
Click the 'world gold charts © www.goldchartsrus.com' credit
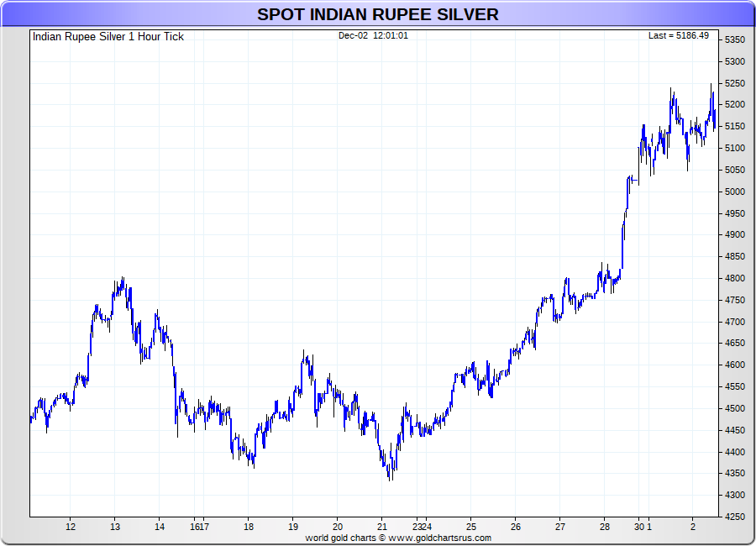click(398, 538)
